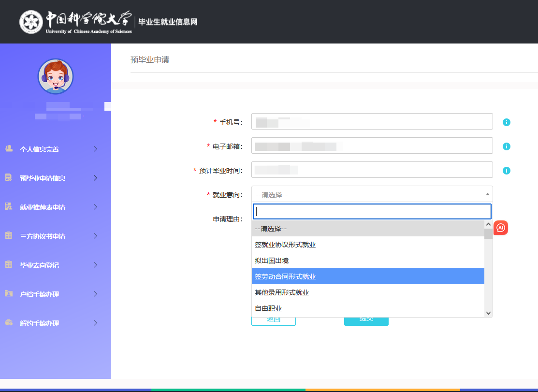Collapse the 就业意向 dropdown using its arrow
Screen dimensions: 538x392
tap(487, 194)
